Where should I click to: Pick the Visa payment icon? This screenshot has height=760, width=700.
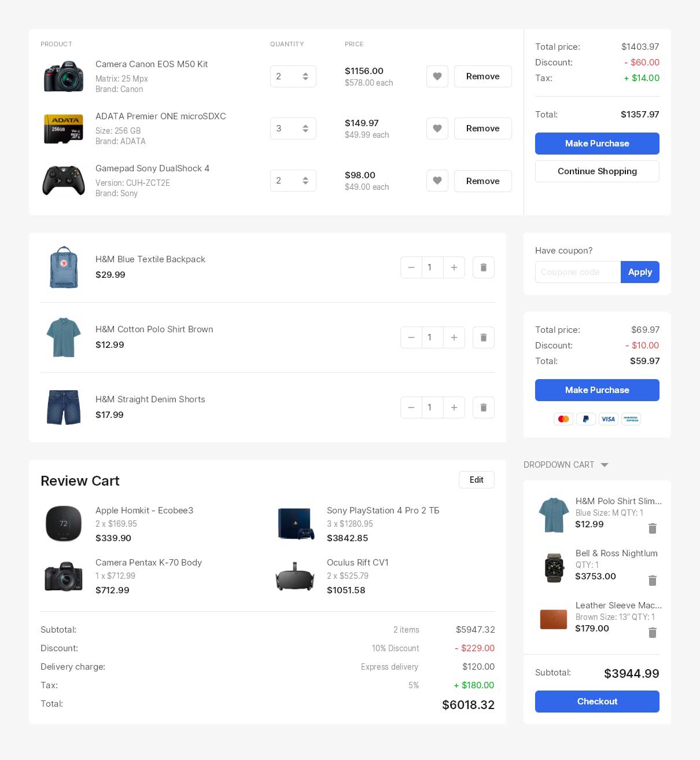(x=608, y=419)
